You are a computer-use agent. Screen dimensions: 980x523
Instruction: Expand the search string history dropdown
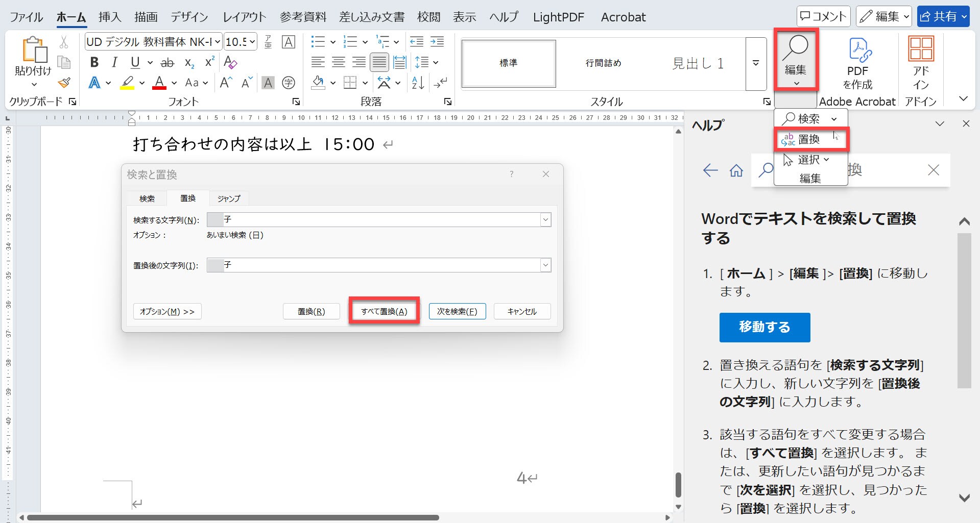coord(545,220)
